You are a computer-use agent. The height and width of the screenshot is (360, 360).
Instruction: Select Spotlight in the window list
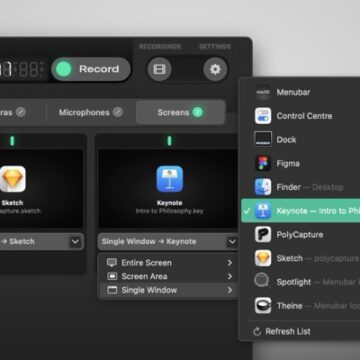tap(300, 282)
